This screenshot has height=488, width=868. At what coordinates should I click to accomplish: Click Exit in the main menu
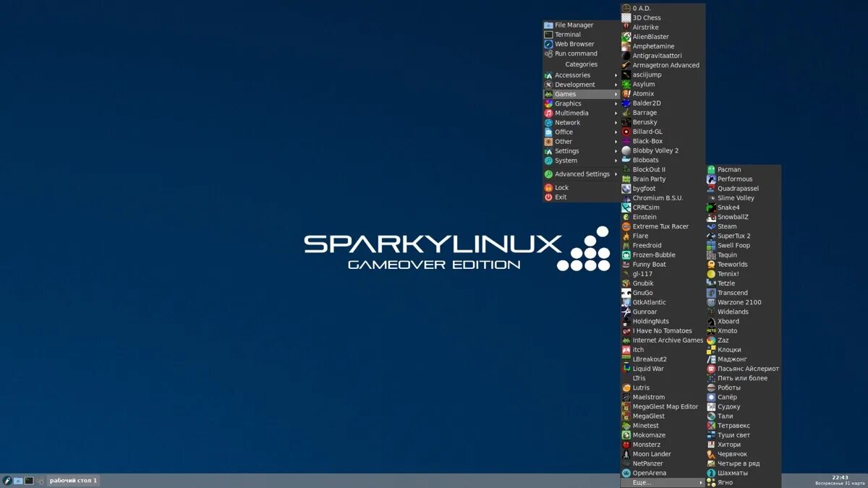(x=582, y=197)
